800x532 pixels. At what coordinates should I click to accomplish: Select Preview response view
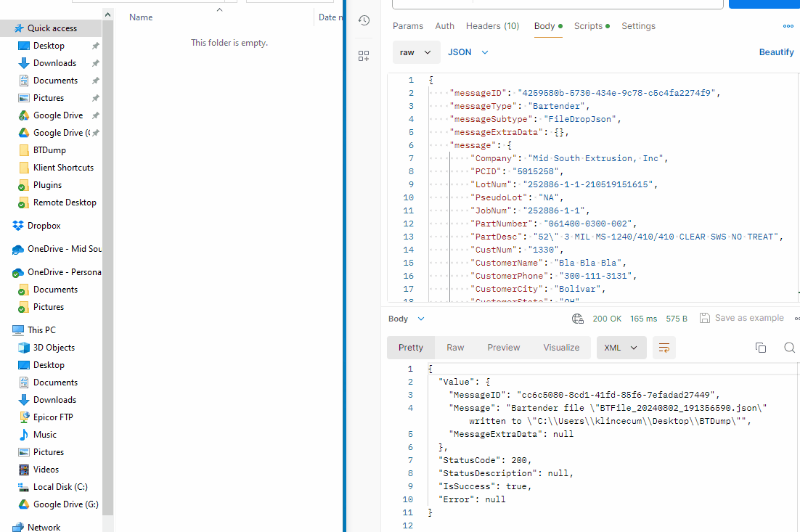coord(503,348)
